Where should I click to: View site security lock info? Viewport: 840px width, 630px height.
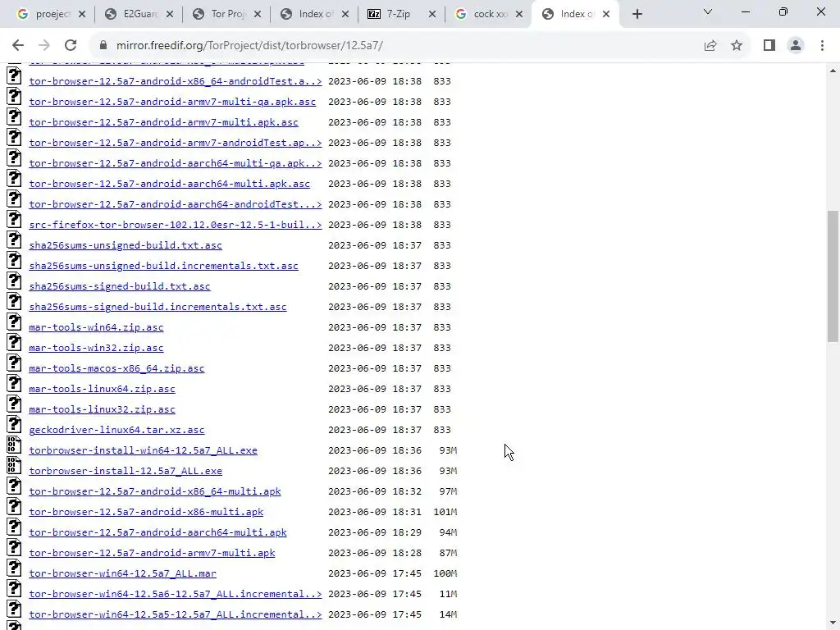103,46
